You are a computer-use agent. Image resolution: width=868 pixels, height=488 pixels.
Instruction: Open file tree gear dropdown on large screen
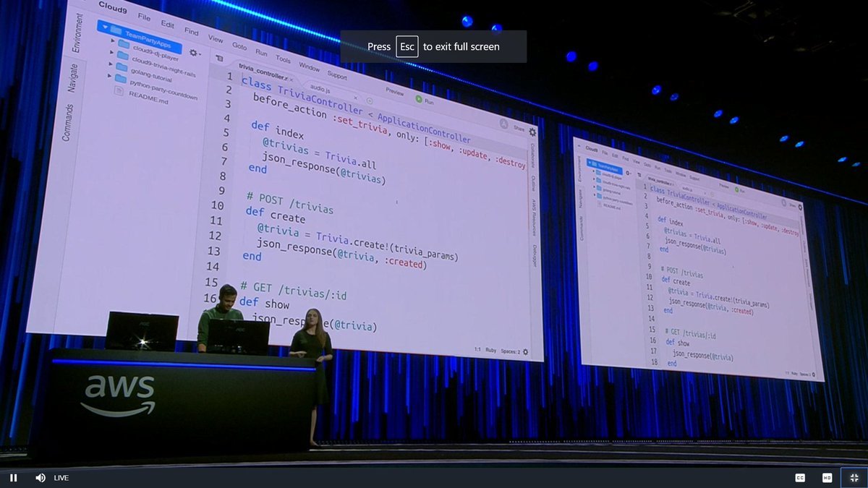click(x=195, y=53)
